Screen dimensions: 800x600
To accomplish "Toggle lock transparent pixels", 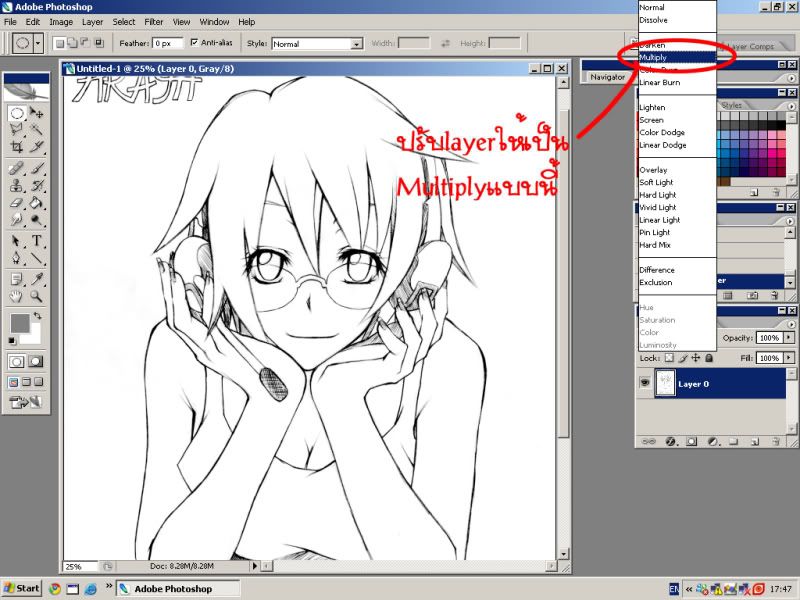I will coord(669,358).
